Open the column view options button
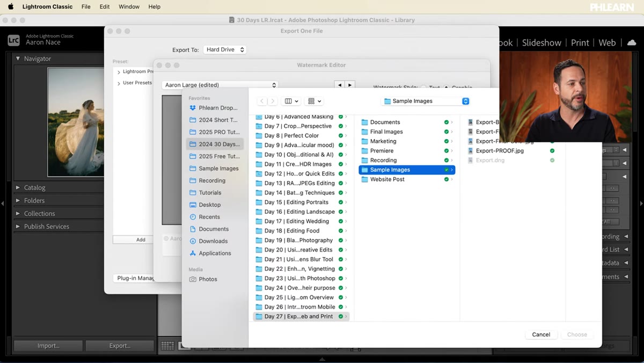This screenshot has width=644, height=363. click(x=291, y=101)
